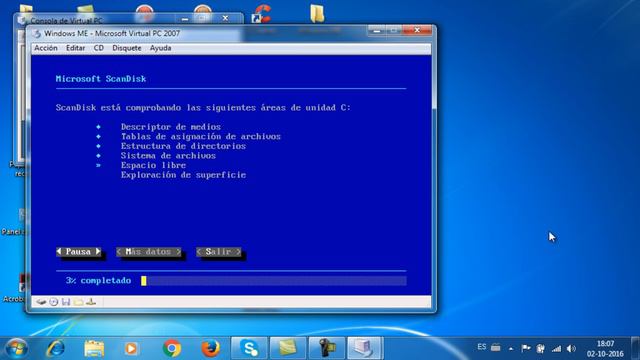Click the ScanDisk progress bar

tap(273, 280)
